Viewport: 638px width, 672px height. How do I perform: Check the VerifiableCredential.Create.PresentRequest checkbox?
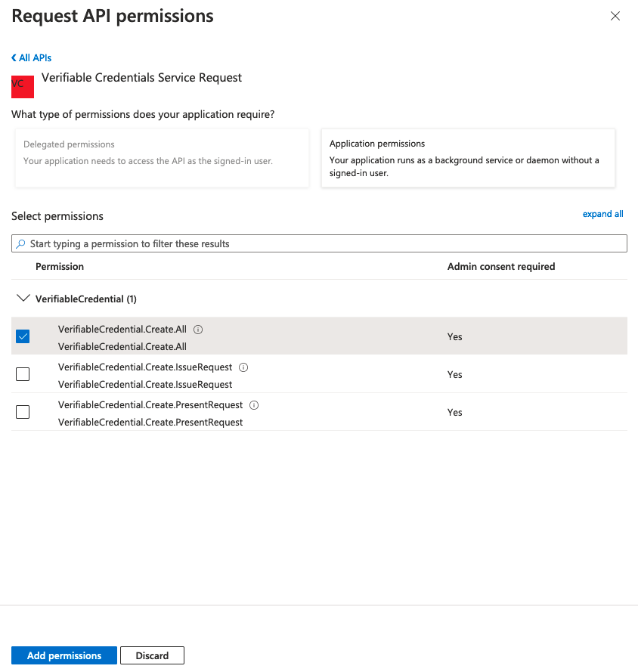pyautogui.click(x=23, y=412)
